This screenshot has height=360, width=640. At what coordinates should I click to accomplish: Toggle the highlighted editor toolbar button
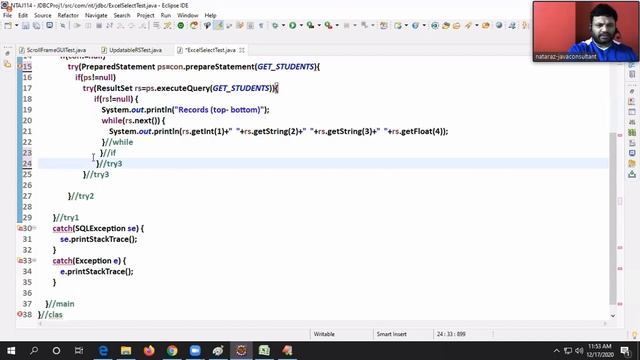tap(218, 25)
